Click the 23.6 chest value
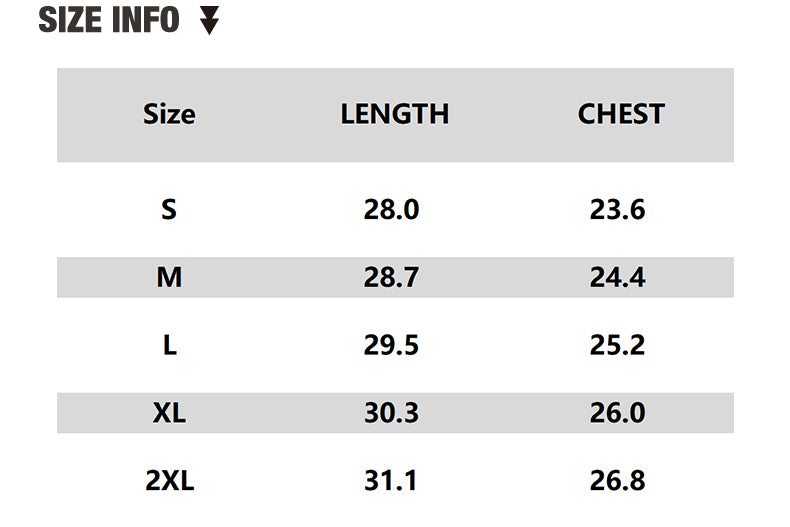790x527 pixels. coord(617,210)
